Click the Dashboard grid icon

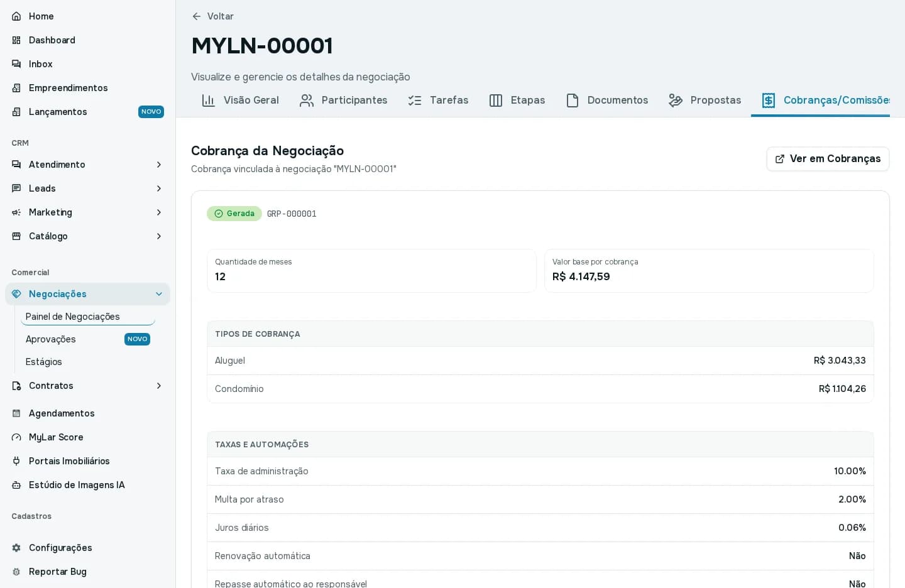(x=16, y=40)
